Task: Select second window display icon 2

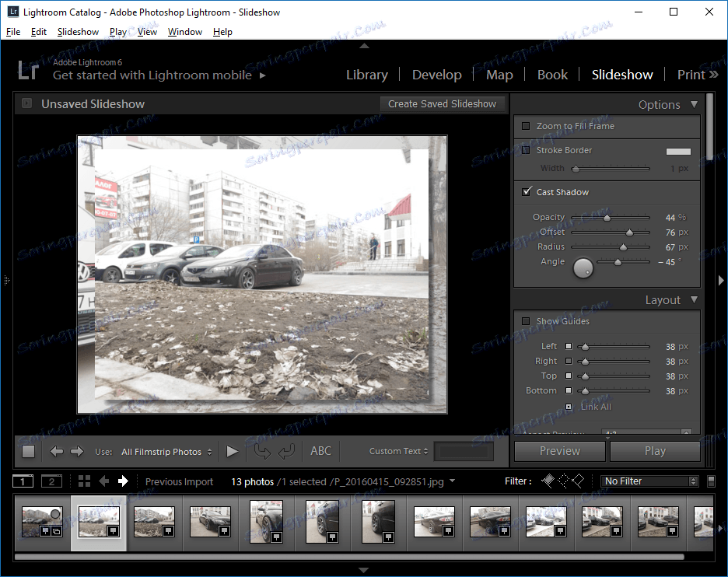Action: [51, 481]
